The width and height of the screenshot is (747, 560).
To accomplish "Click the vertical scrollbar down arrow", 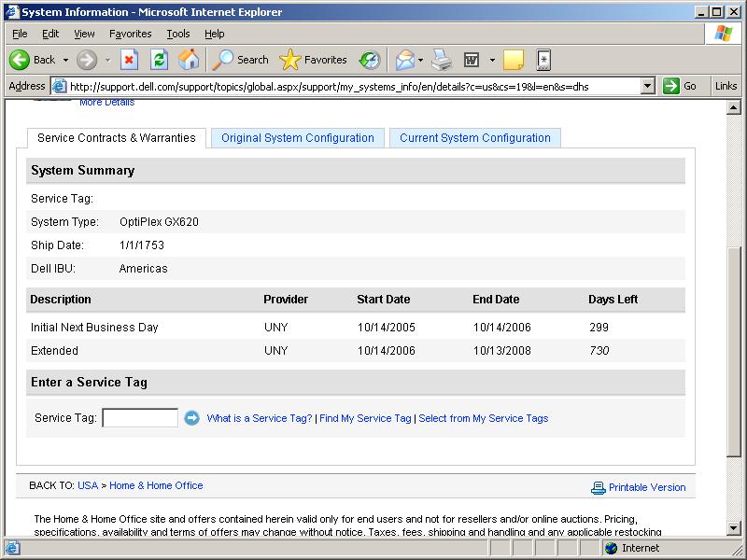I will click(734, 527).
